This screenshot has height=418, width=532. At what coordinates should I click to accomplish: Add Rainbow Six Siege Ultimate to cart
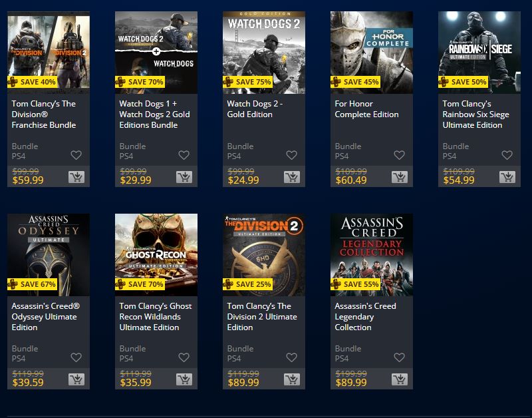pyautogui.click(x=507, y=177)
